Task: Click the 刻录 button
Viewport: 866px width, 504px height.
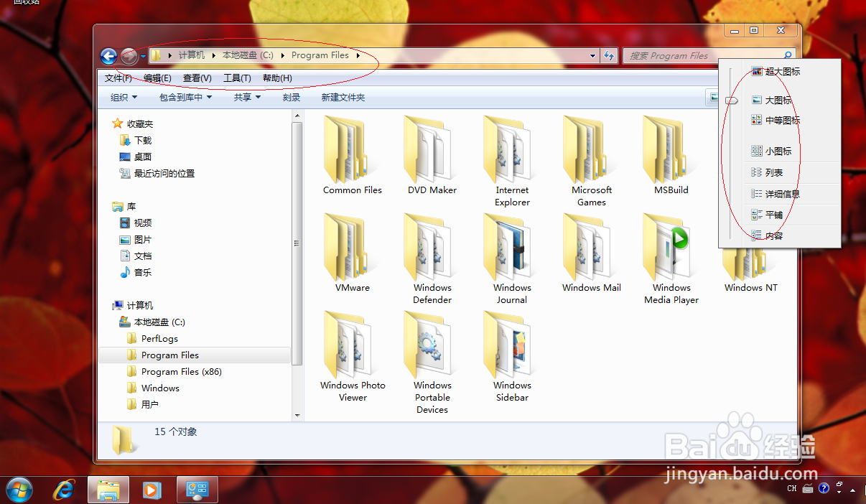Action: pos(291,98)
